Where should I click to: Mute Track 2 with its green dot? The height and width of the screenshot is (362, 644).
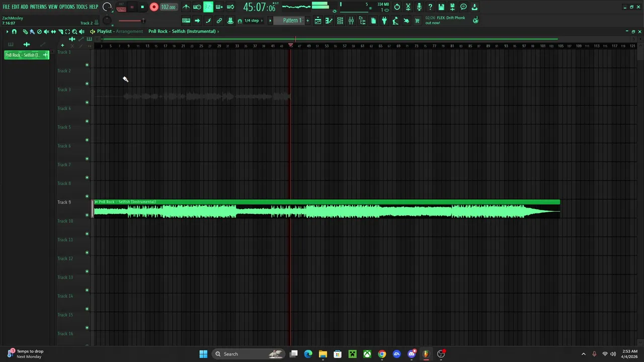click(x=87, y=83)
